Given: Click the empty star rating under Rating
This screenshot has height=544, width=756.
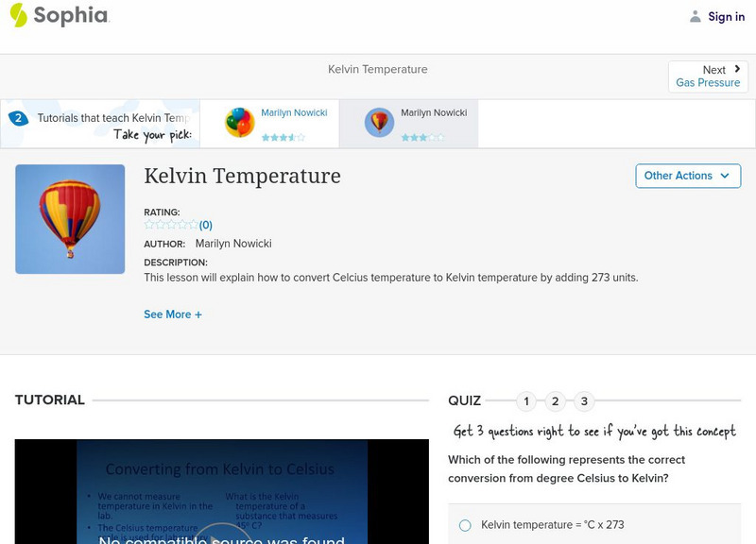Looking at the screenshot, I should coord(171,225).
